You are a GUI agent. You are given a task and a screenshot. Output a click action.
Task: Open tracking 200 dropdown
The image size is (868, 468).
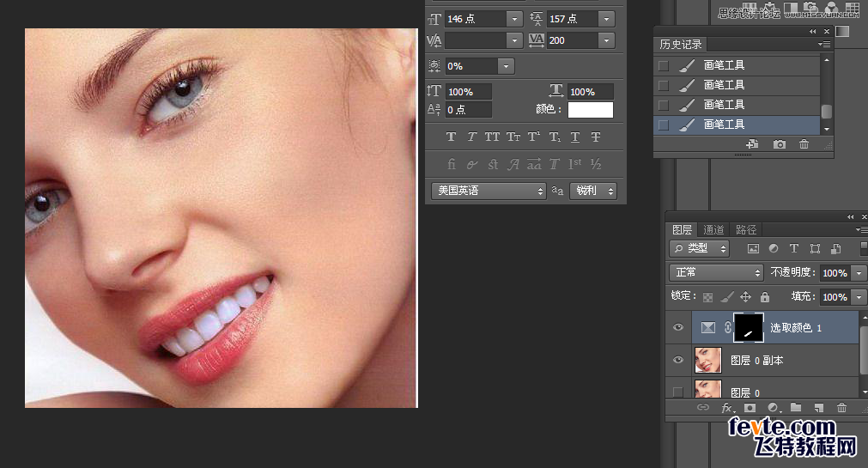[x=607, y=40]
